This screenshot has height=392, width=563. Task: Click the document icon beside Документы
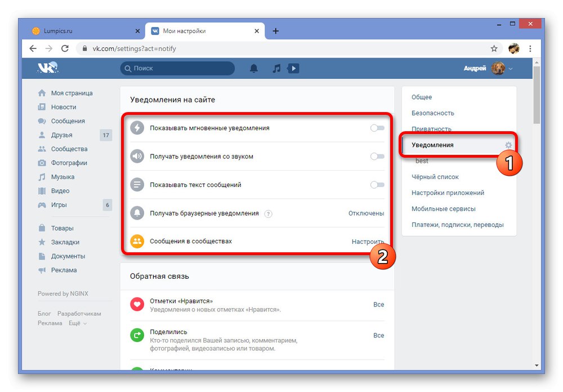tap(42, 256)
